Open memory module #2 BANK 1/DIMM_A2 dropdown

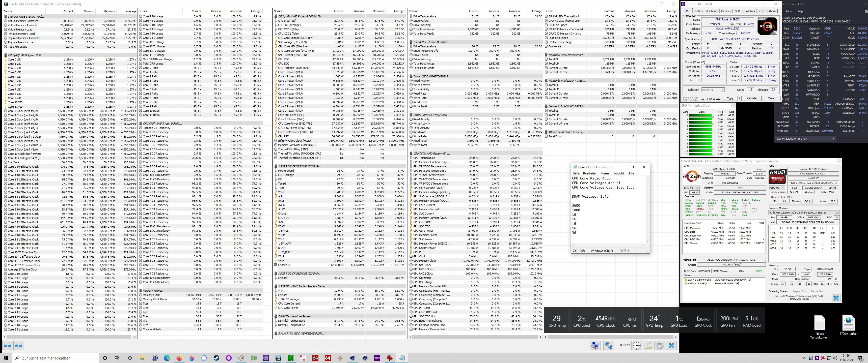click(x=804, y=213)
